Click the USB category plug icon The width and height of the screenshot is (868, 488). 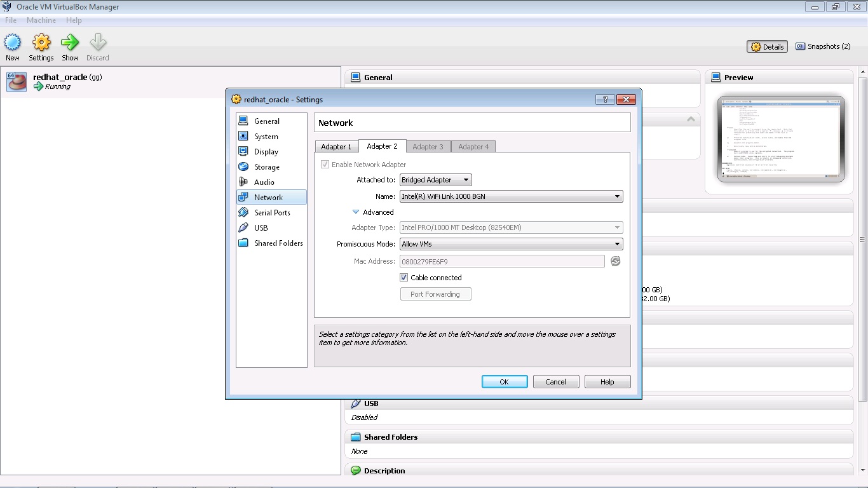point(243,227)
